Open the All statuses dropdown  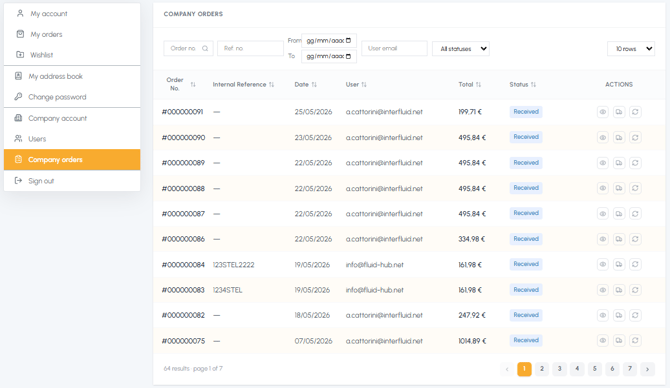(461, 49)
